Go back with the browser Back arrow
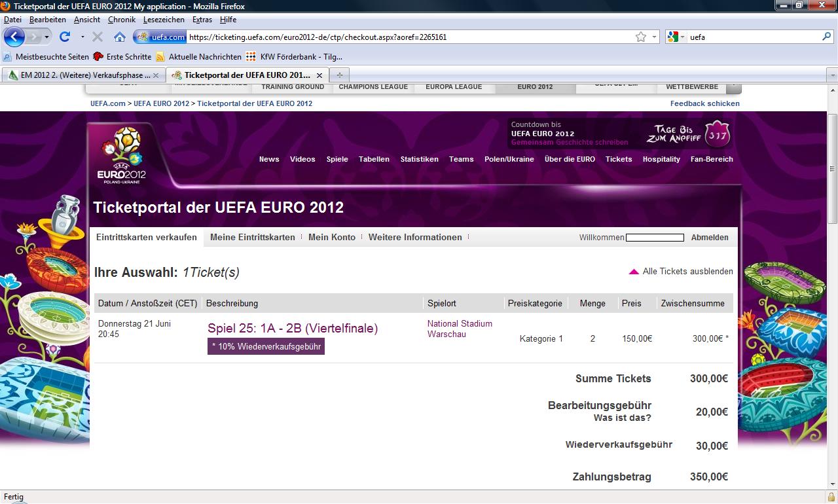The image size is (838, 504). [x=14, y=37]
